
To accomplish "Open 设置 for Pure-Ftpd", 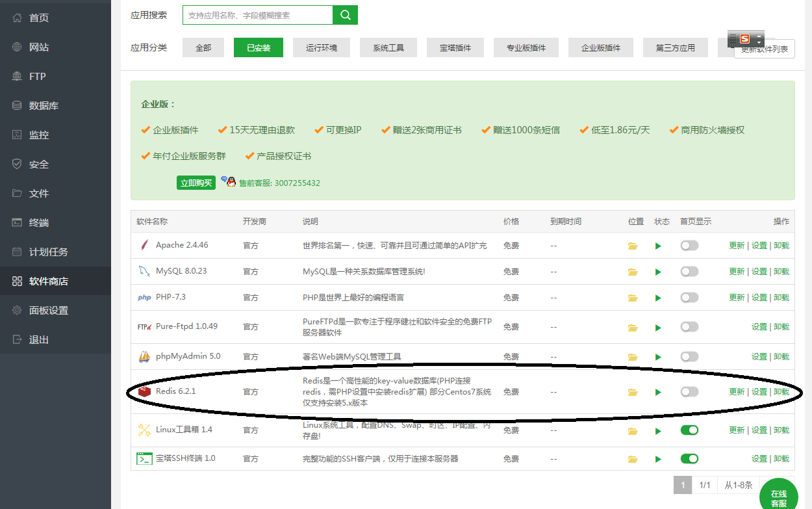I will (759, 327).
